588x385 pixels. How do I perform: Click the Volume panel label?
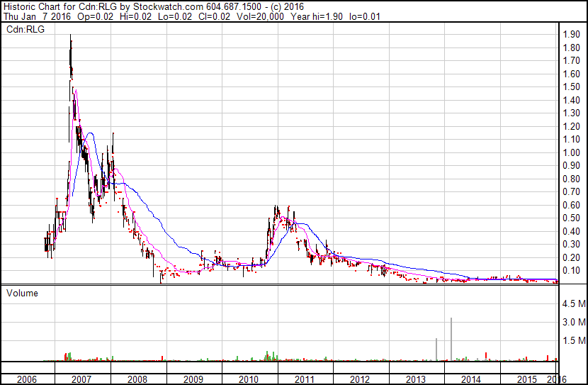pos(22,293)
